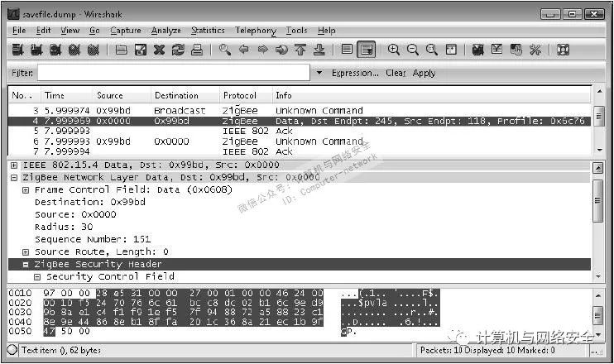
Task: Collapse the ZigBee Security Header node
Action: [26, 265]
